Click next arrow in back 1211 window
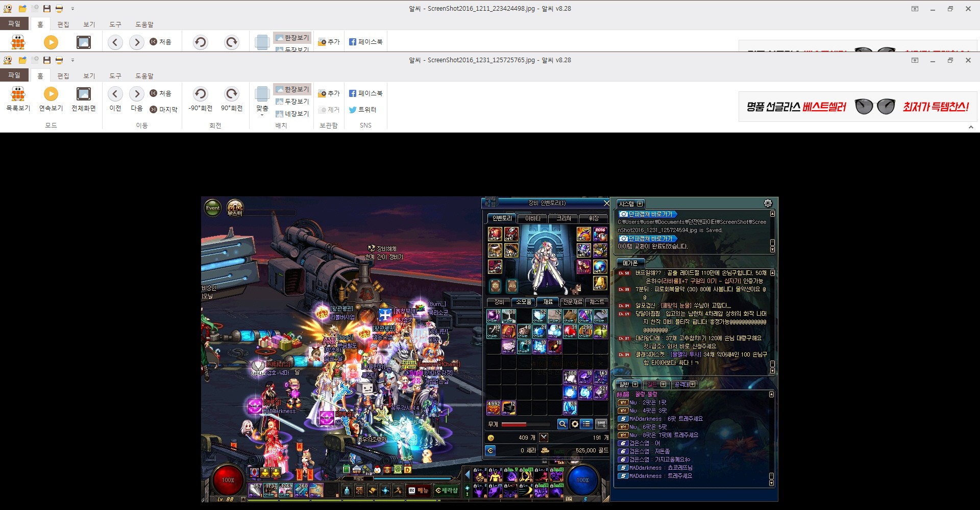This screenshot has height=510, width=980. click(136, 42)
